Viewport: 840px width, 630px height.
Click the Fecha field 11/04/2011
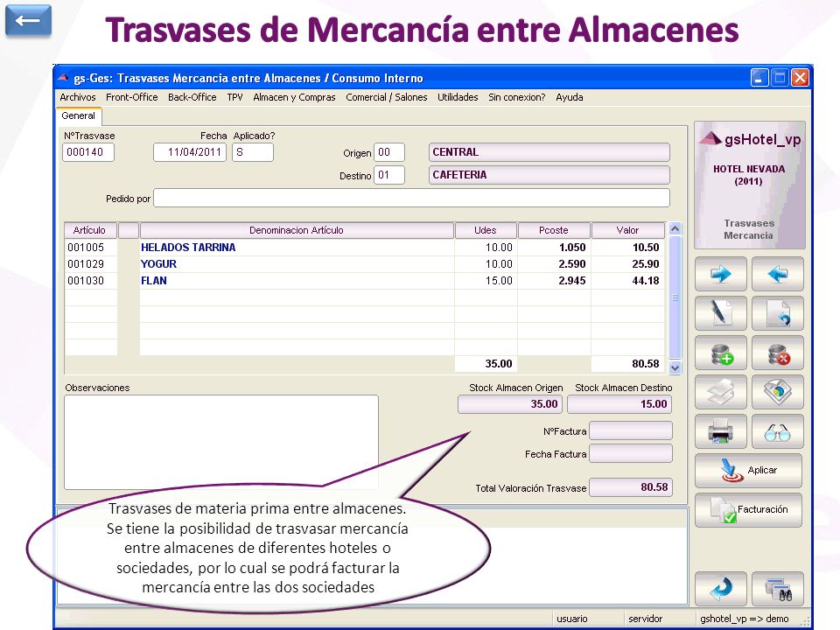pos(190,152)
